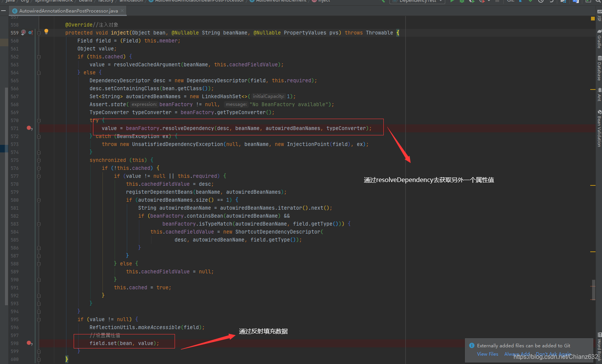Image resolution: width=602 pixels, height=364 pixels.
Task: Click resolvedCachedArgument on line 563
Action: pyautogui.click(x=147, y=65)
